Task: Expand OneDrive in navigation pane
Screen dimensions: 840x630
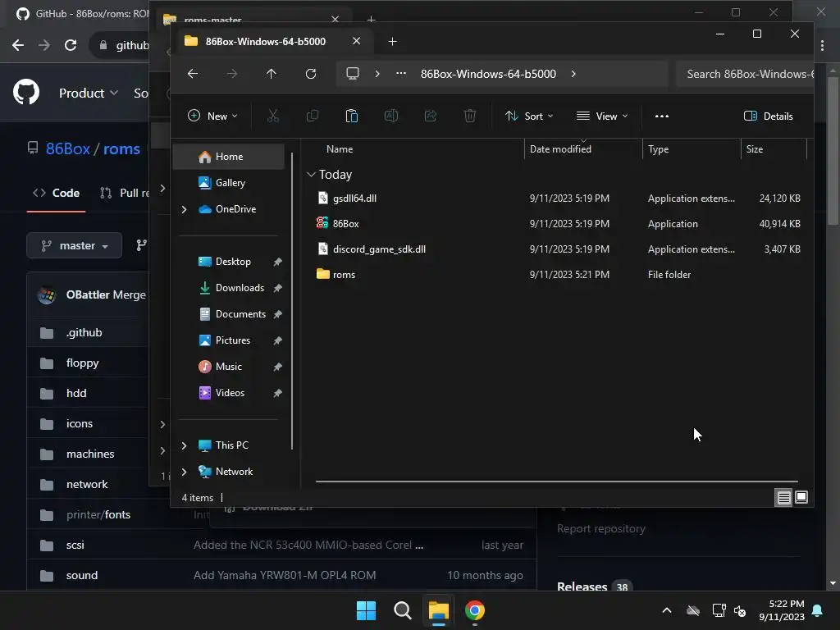Action: 185,209
